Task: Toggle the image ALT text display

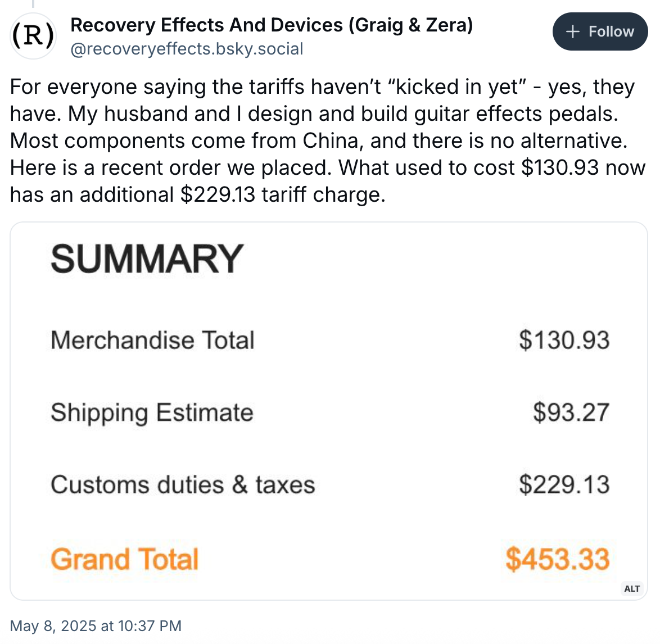Action: (x=632, y=589)
